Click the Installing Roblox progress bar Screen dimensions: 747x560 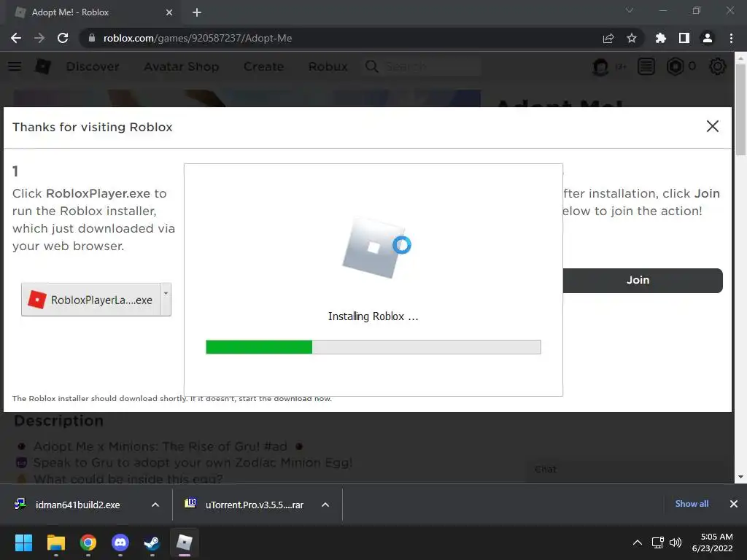(373, 346)
